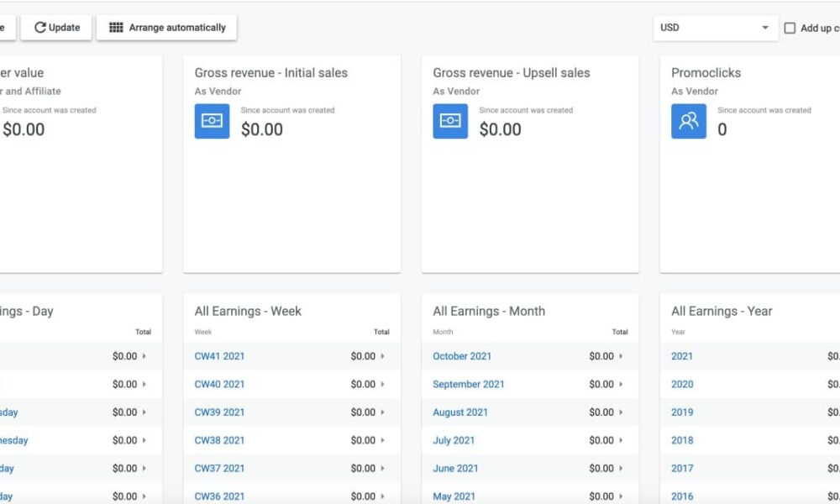Image resolution: width=840 pixels, height=504 pixels.
Task: Open the 2019 year link
Action: 682,412
